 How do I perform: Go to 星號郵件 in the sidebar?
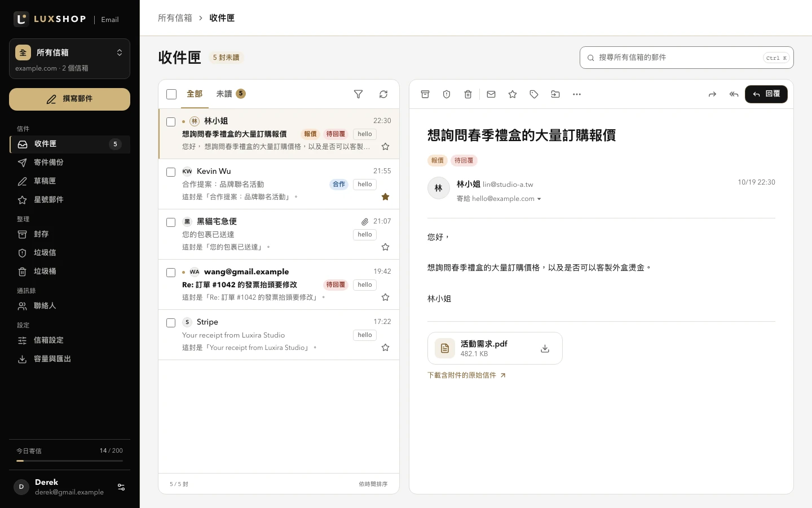(69, 200)
